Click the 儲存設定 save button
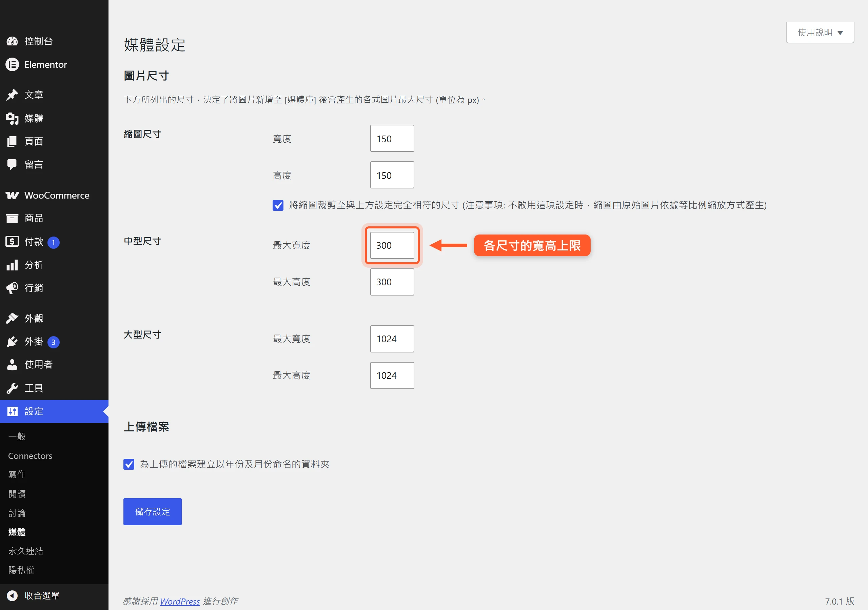Image resolution: width=868 pixels, height=610 pixels. pos(152,512)
